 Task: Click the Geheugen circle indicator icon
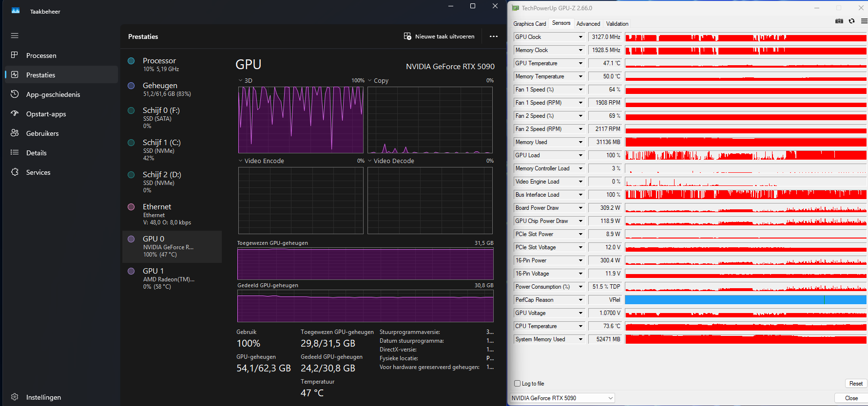(131, 86)
